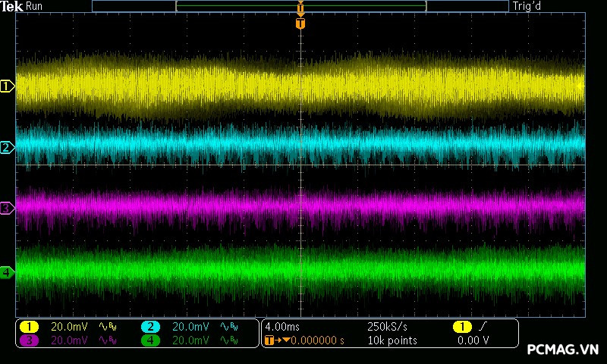Click the Tek logo

[12, 6]
